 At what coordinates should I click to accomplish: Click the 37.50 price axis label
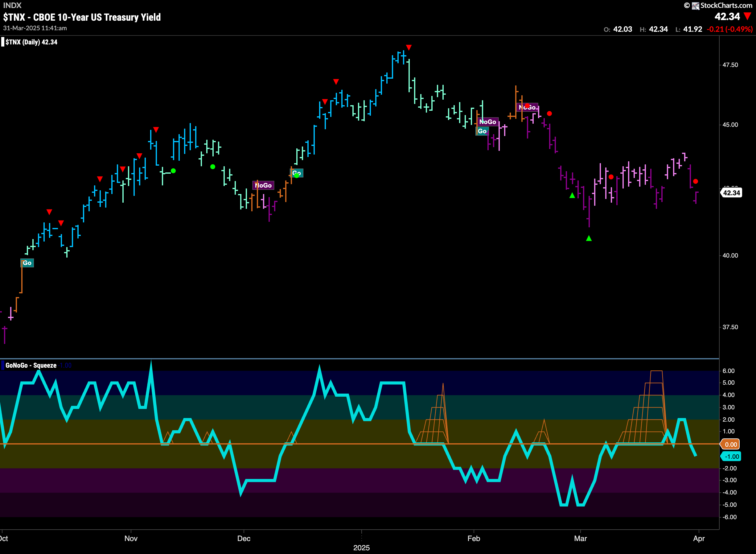[x=730, y=327]
